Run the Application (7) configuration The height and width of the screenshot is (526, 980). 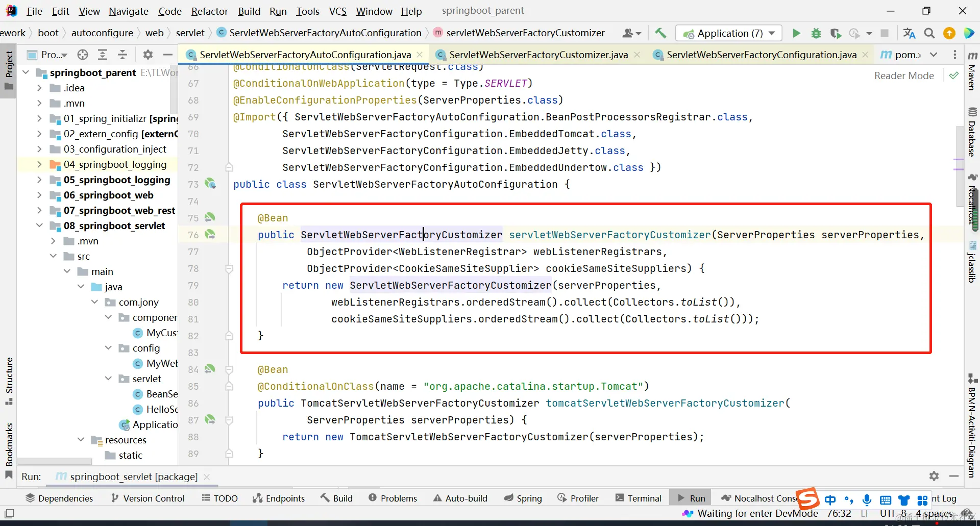[x=796, y=33]
